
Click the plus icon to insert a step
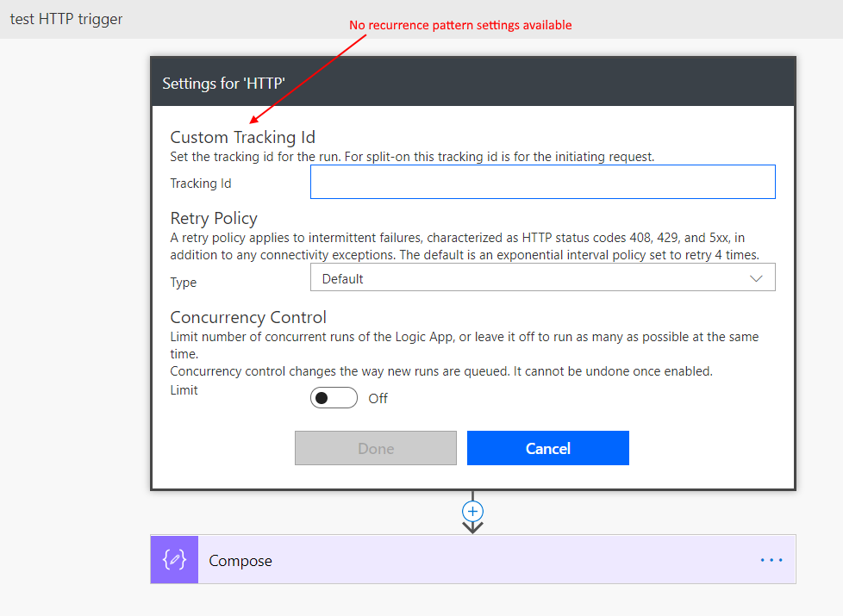[472, 510]
